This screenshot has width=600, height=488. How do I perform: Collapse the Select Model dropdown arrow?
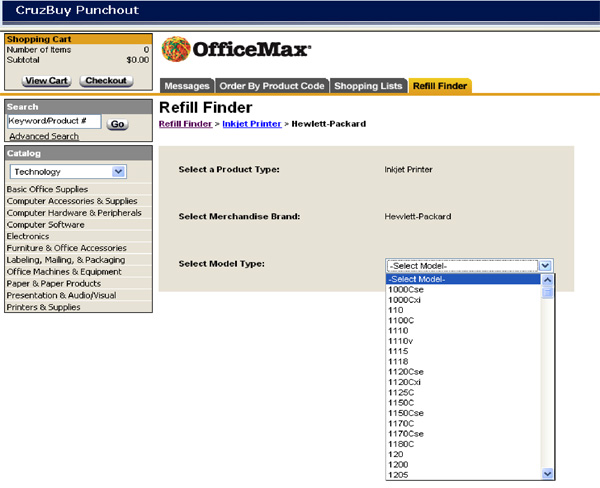click(x=545, y=266)
